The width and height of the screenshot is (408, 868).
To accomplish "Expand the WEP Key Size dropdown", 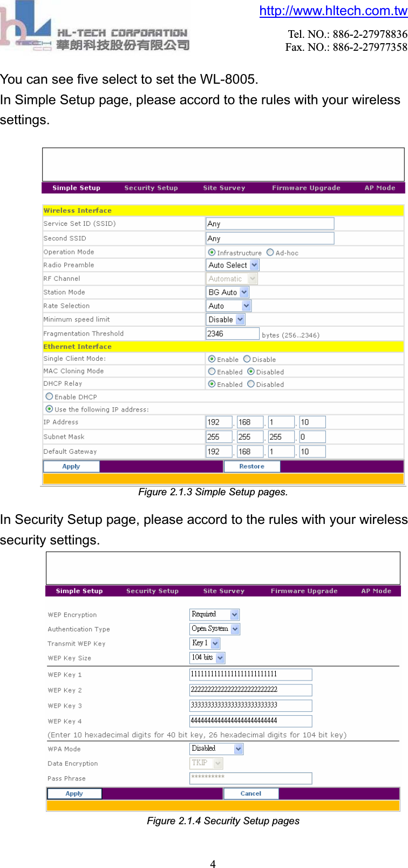I will coord(220,657).
